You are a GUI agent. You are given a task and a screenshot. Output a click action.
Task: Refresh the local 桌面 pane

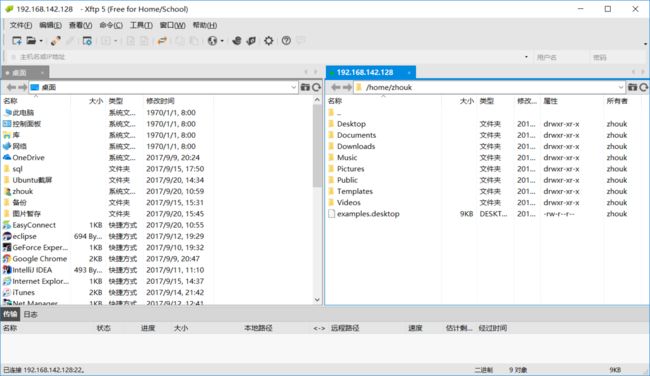(316, 87)
